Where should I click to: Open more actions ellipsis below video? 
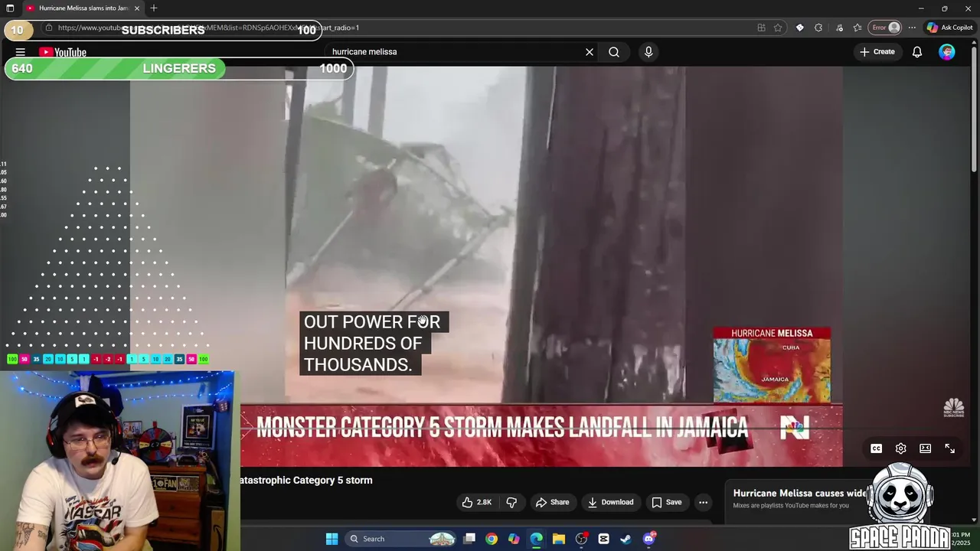click(x=703, y=502)
